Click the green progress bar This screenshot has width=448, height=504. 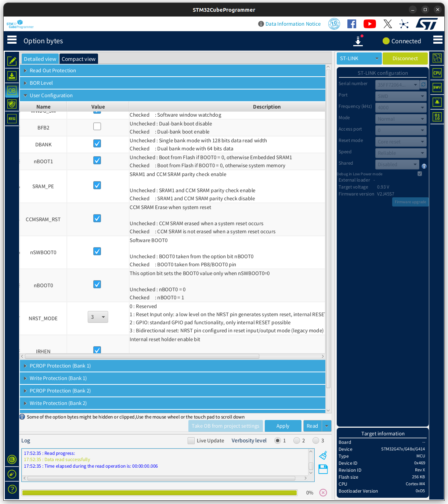click(160, 493)
